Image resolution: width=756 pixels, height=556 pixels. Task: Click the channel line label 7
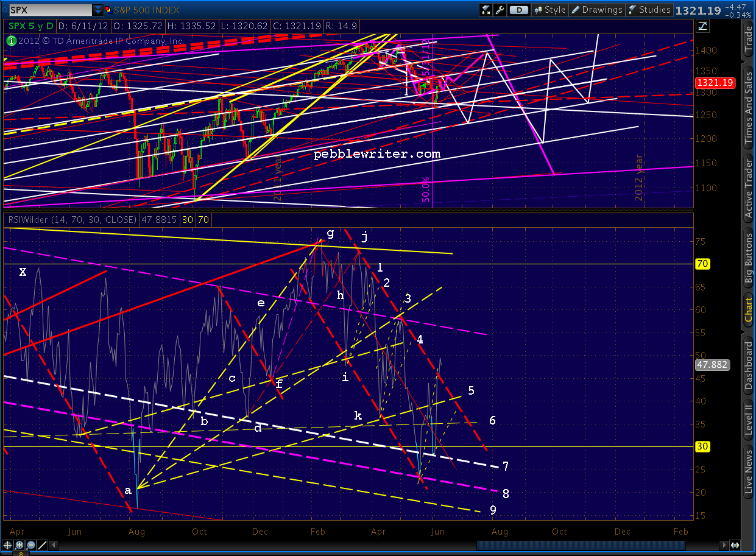[x=506, y=466]
